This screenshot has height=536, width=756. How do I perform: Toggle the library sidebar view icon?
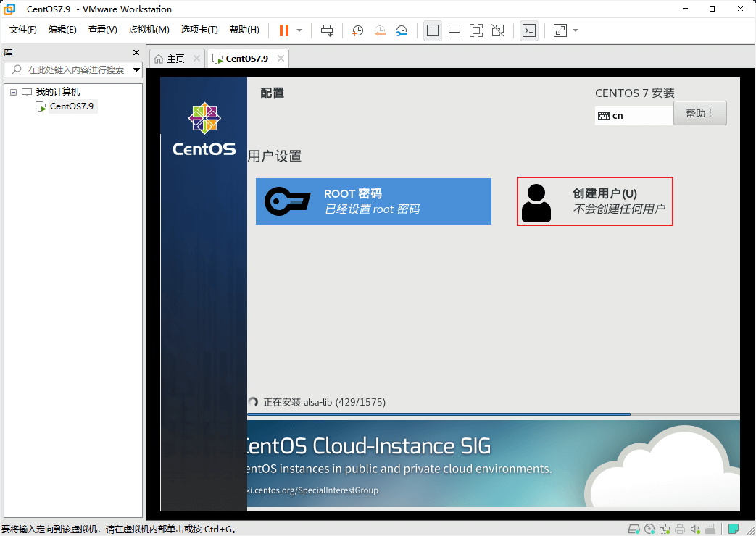(433, 30)
